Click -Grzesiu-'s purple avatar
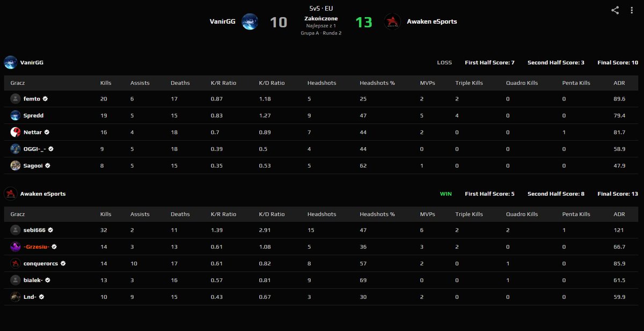644x331 pixels. [x=16, y=247]
